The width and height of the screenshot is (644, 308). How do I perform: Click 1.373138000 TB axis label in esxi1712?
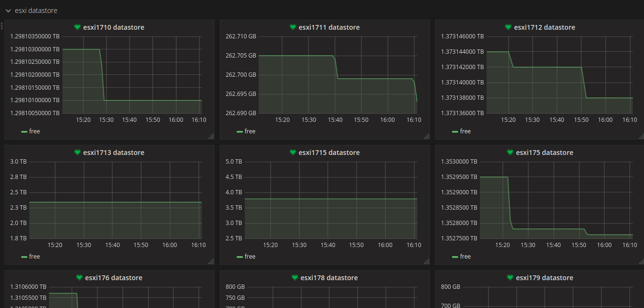pos(463,97)
